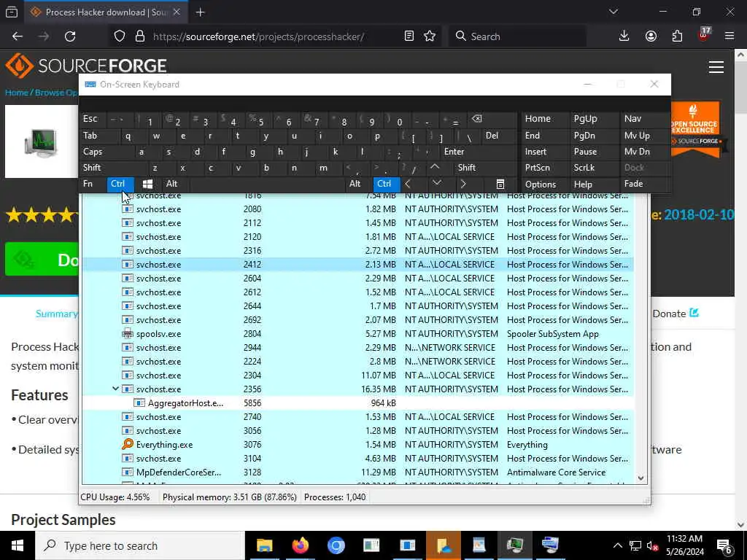Click the shield tracking protection icon
747x560 pixels.
tap(120, 36)
